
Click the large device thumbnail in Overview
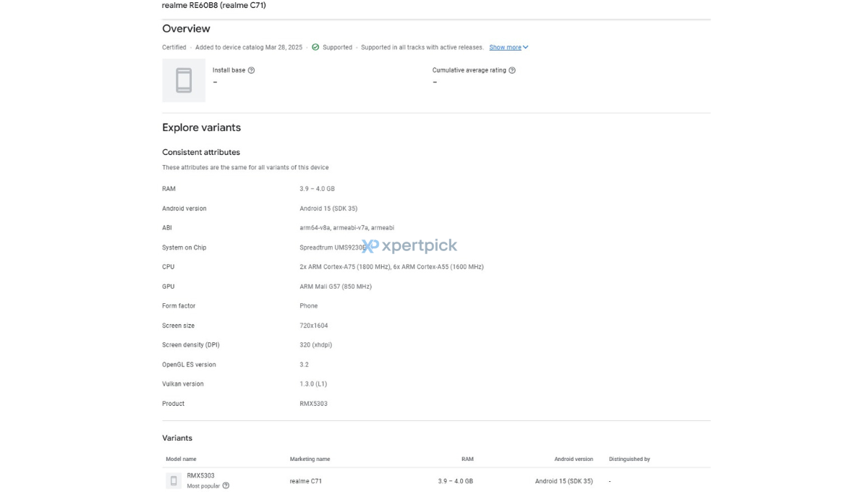pyautogui.click(x=184, y=80)
